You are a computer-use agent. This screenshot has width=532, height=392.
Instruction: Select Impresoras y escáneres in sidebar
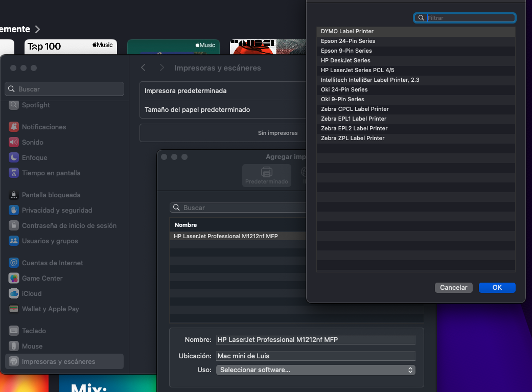tap(64, 361)
